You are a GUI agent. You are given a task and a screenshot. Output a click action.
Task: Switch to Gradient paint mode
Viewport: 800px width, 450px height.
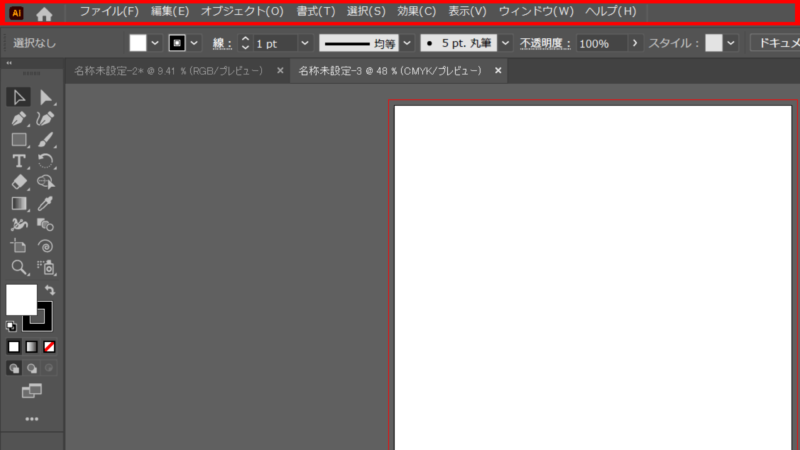coord(31,346)
